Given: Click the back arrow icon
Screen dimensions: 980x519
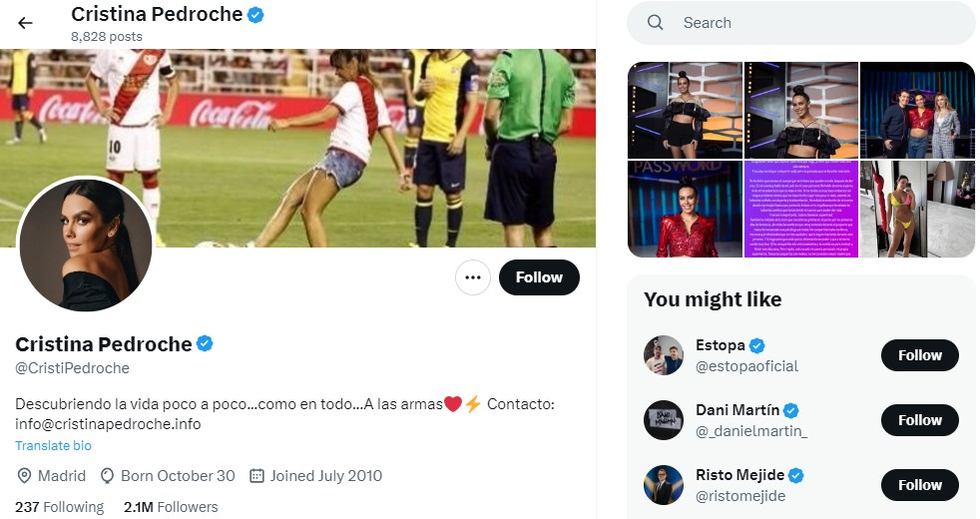Looking at the screenshot, I should tap(25, 23).
